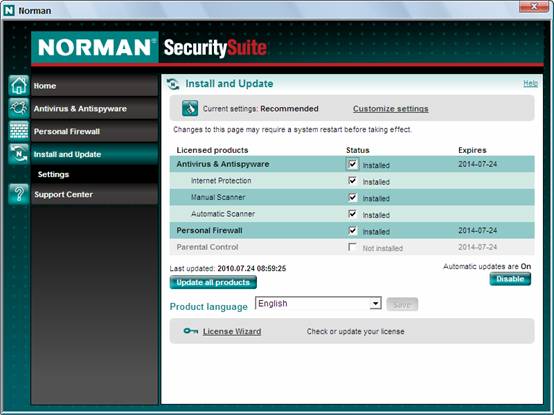Click the Expires column header
The image size is (554, 415).
click(472, 150)
